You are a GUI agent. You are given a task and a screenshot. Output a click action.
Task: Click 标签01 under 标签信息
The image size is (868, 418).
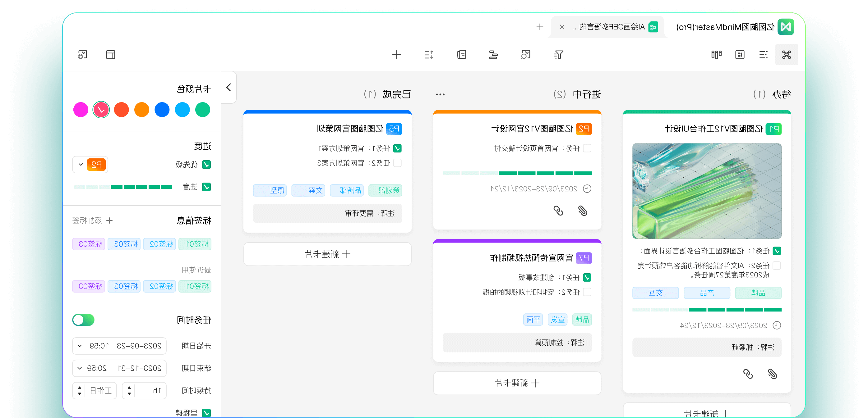pos(195,244)
